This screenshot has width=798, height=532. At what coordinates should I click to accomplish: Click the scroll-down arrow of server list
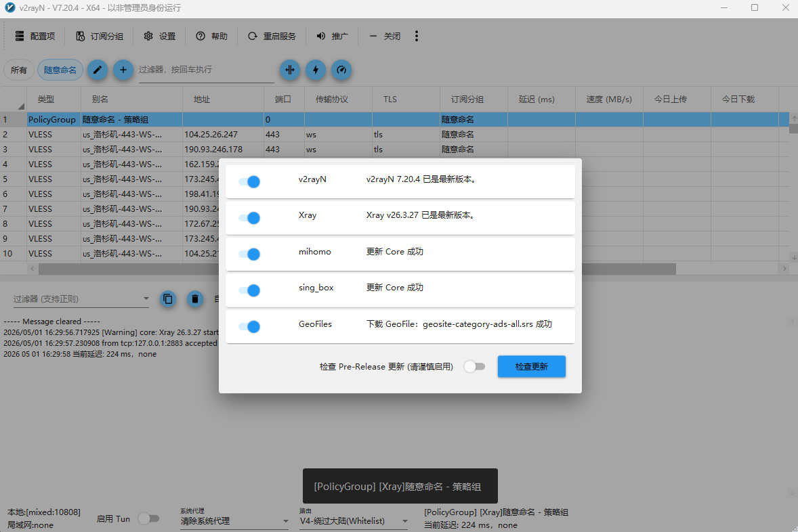(793, 257)
